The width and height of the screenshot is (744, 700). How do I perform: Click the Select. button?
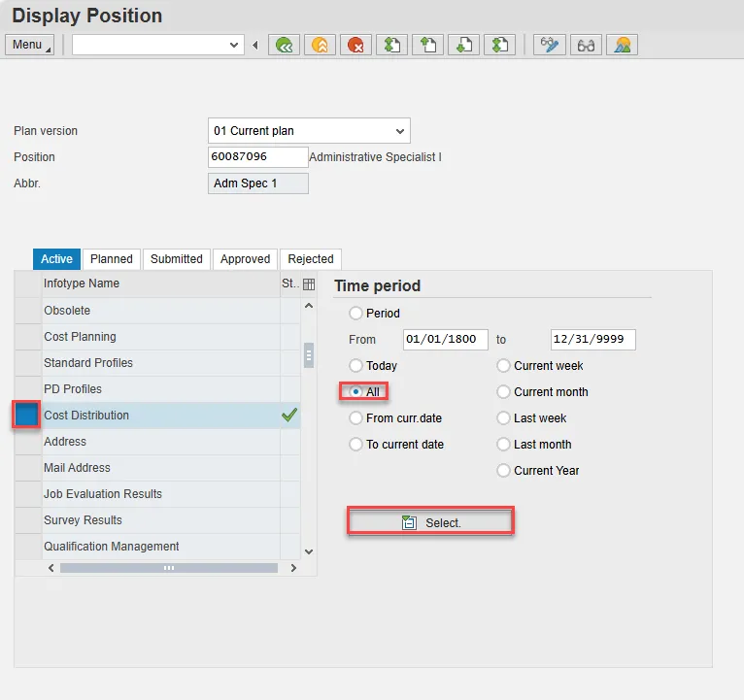click(431, 522)
